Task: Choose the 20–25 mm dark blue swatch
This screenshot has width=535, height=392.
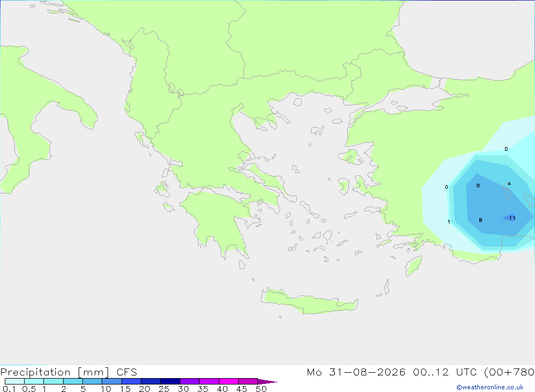Action: [x=151, y=381]
